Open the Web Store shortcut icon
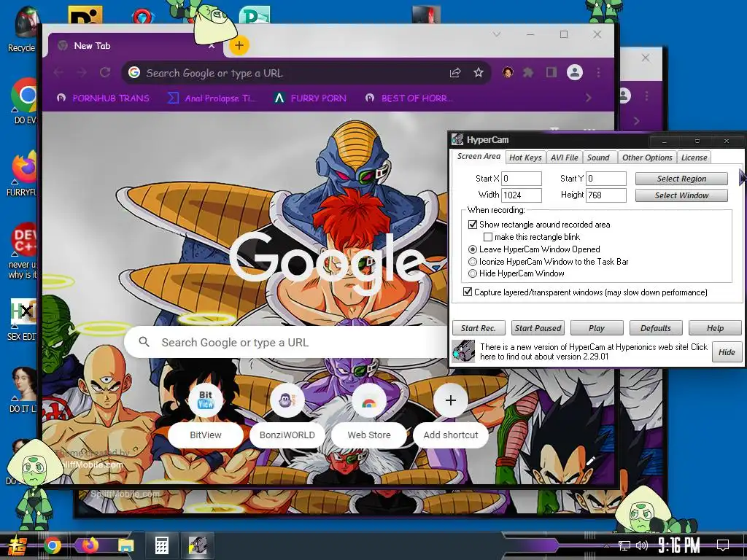747x560 pixels. tap(368, 400)
